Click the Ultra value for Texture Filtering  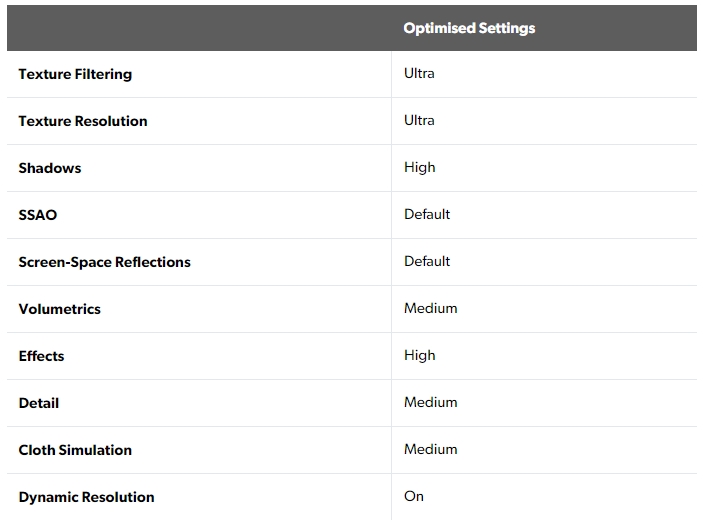click(x=419, y=73)
